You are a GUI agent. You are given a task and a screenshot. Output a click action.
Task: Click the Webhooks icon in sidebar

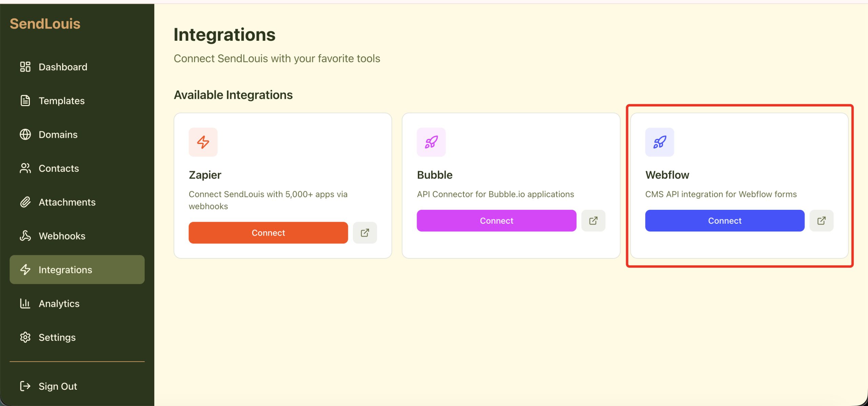click(x=25, y=236)
